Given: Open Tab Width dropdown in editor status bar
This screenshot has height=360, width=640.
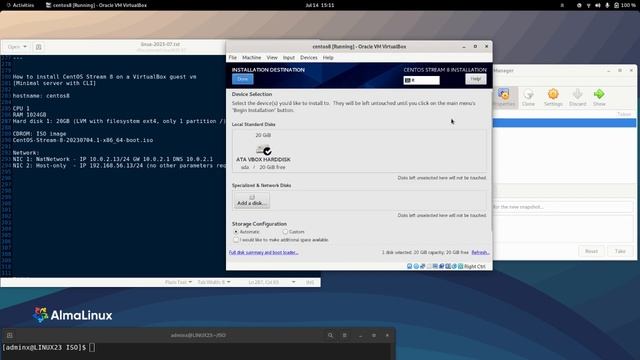Looking at the screenshot, I should [x=213, y=282].
